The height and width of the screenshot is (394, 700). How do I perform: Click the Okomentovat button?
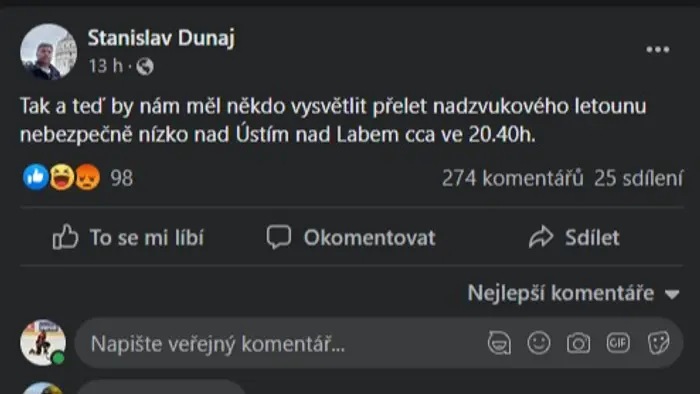(351, 237)
